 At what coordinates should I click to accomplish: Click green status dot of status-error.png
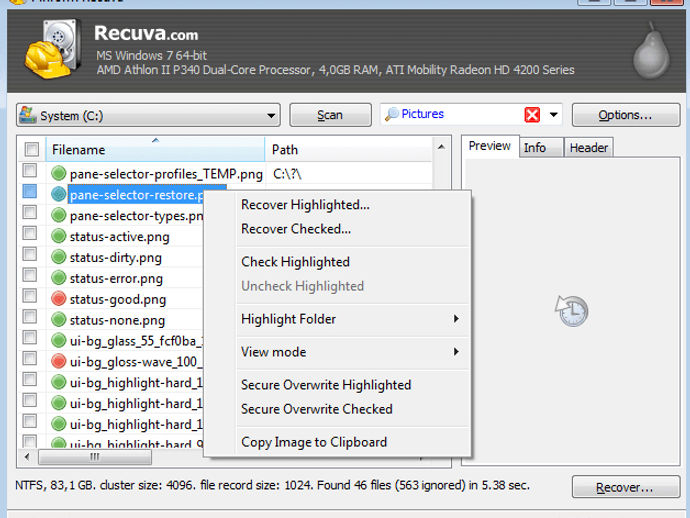[x=59, y=278]
